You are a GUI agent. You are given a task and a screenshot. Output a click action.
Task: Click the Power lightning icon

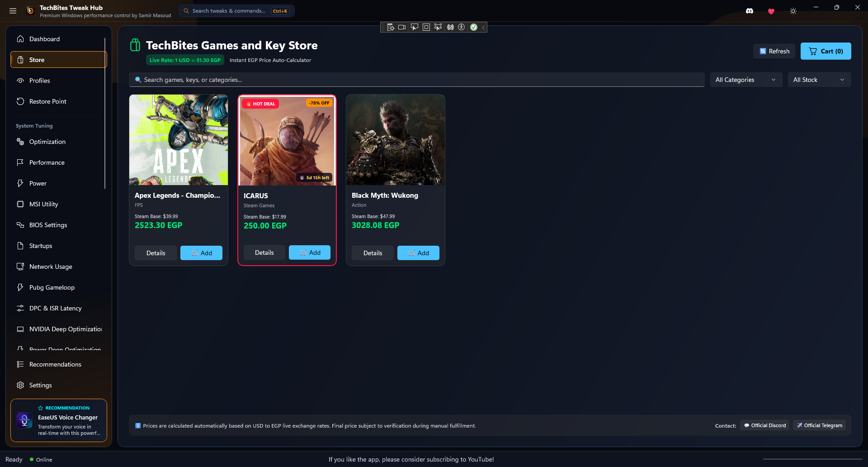pos(20,183)
